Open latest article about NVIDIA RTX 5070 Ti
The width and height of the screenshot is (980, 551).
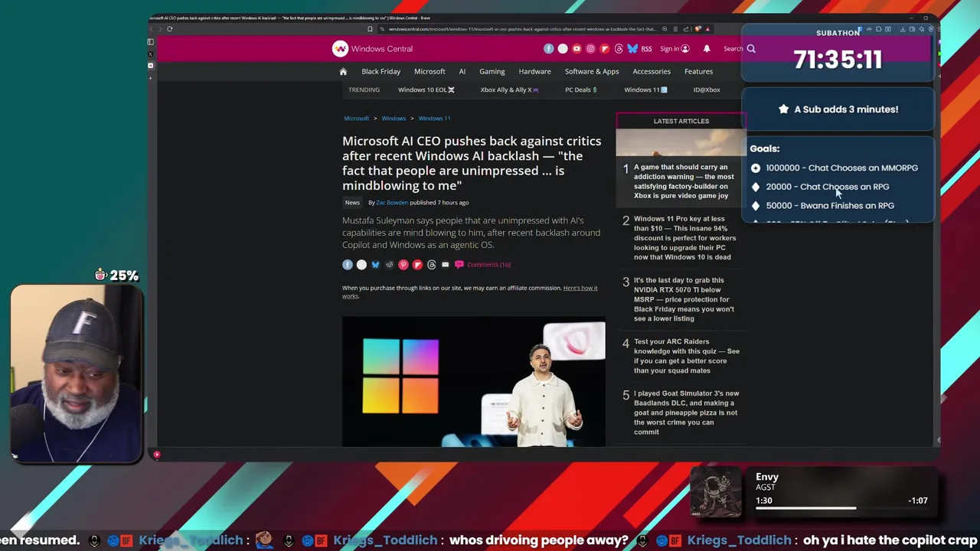[x=684, y=299]
